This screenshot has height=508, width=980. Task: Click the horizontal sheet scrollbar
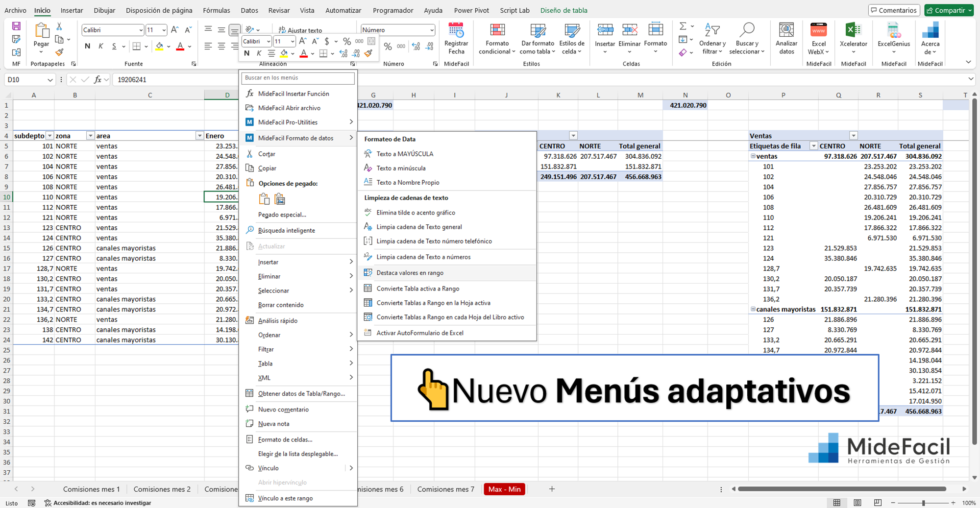(842, 489)
